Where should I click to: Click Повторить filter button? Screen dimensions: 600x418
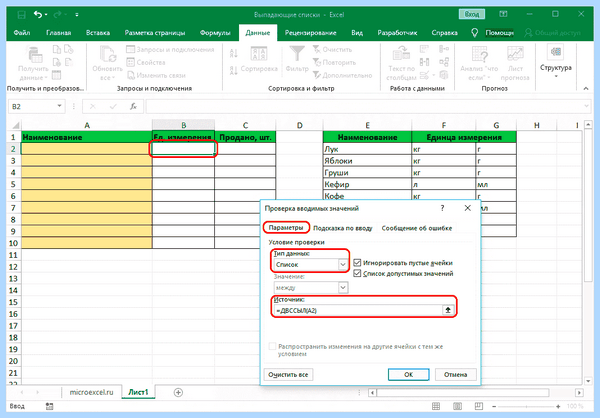point(334,62)
